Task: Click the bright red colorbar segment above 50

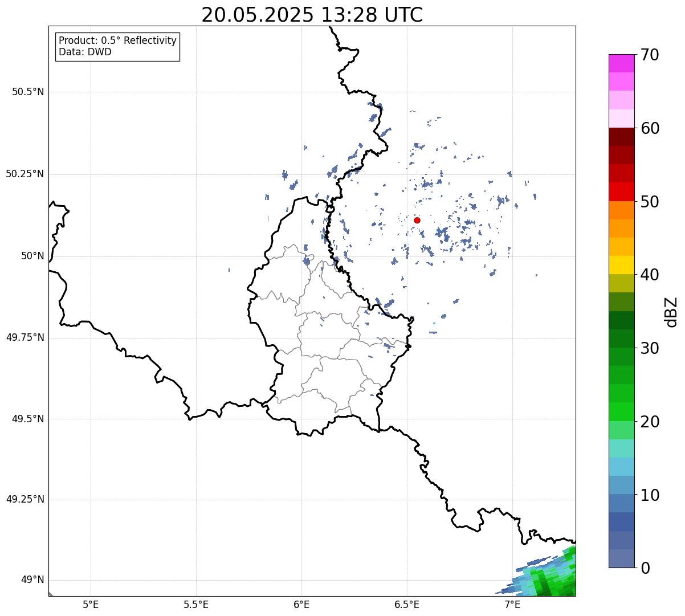Action: 621,191
